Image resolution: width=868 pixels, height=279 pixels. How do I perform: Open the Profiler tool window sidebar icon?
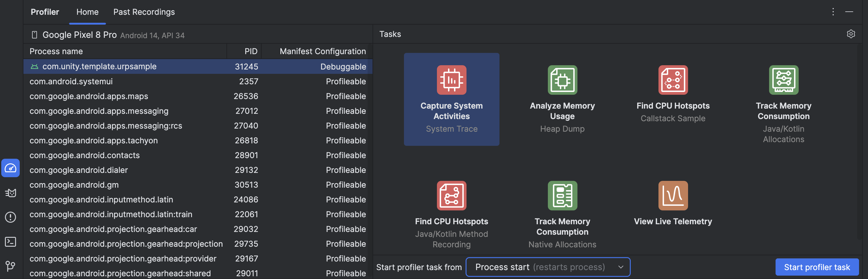[x=10, y=168]
